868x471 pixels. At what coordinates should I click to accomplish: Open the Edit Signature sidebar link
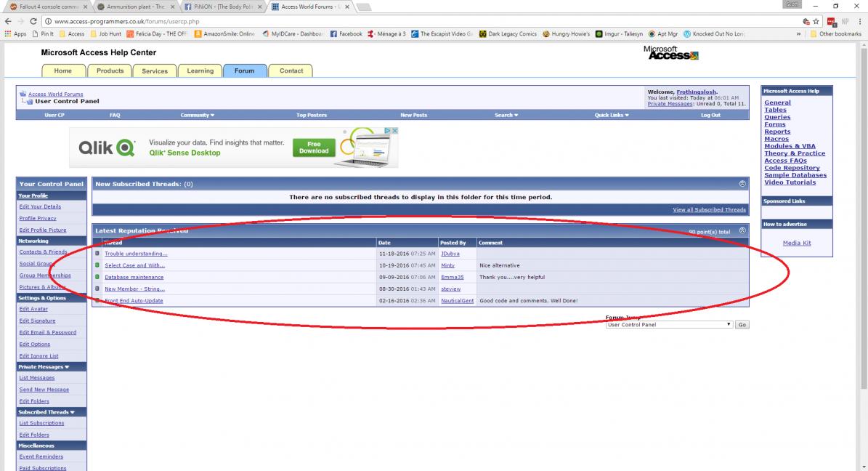coord(37,321)
